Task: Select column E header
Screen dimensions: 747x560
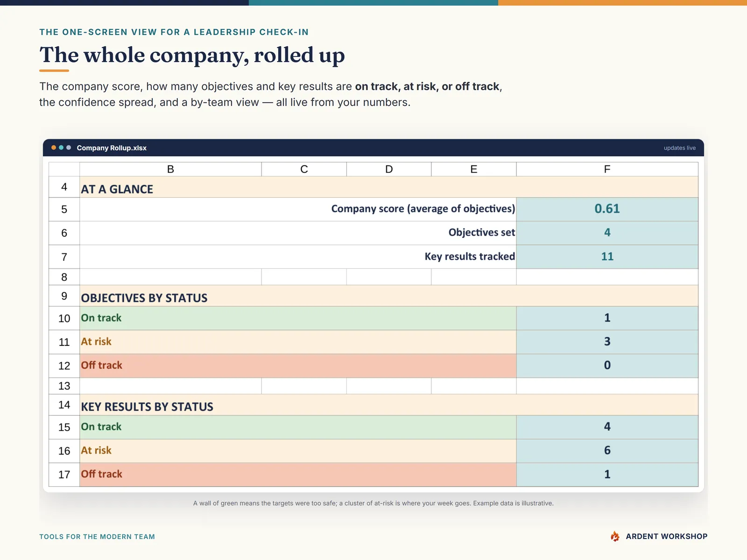Action: 474,169
